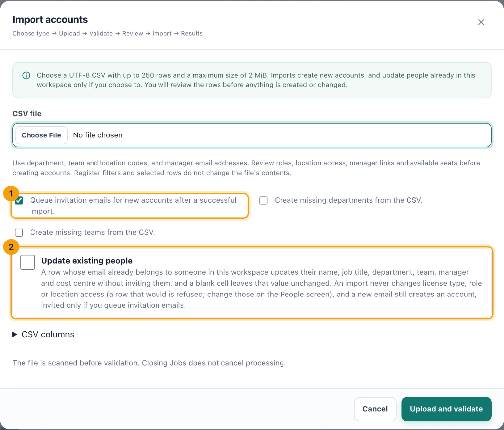Screen dimensions: 504x430
Task: Click the Choose File button
Action: (41, 135)
